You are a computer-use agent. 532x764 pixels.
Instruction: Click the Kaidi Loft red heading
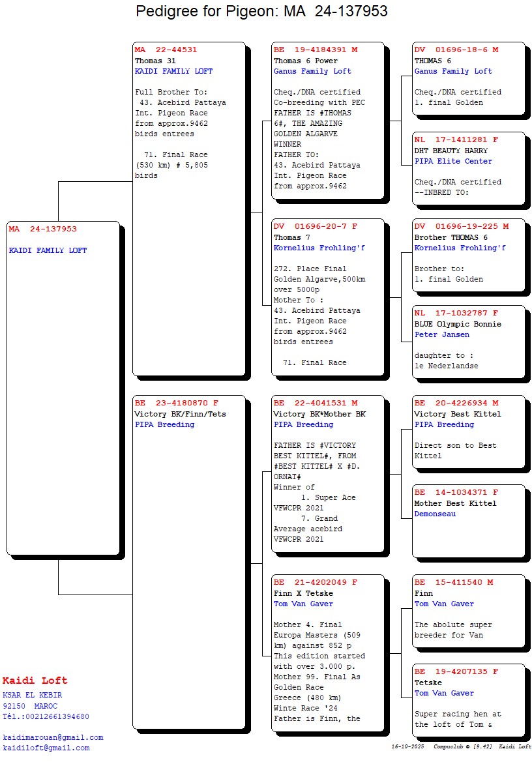pyautogui.click(x=35, y=681)
